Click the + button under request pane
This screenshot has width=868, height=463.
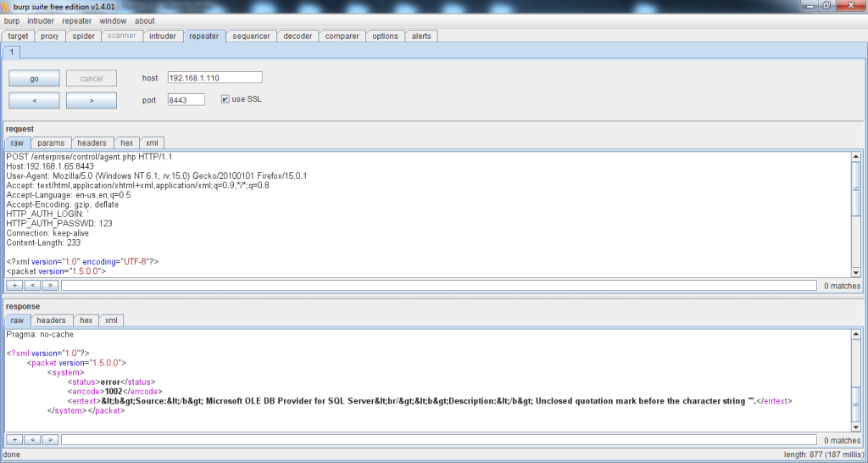(14, 285)
